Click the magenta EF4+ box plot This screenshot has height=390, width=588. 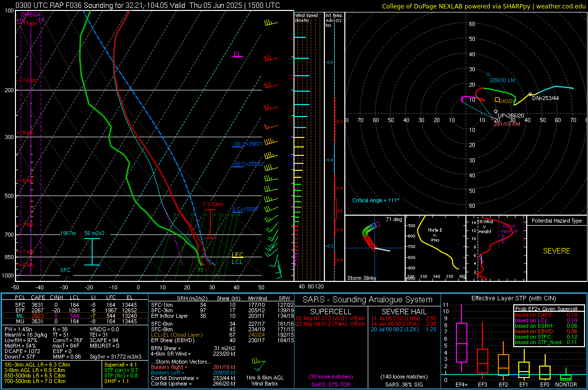(x=461, y=339)
